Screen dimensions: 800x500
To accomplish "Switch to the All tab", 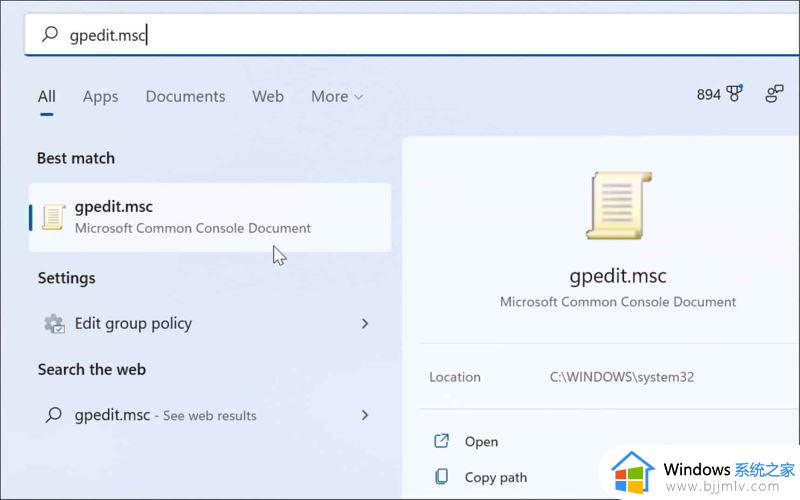I will (x=46, y=96).
